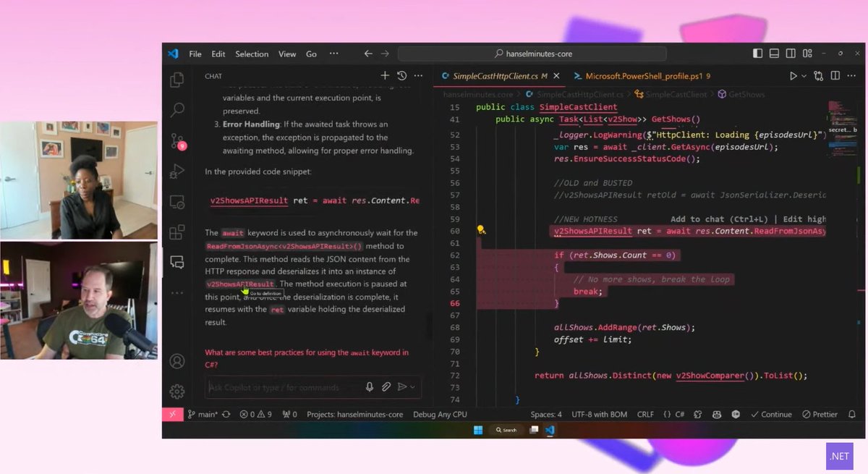868x474 pixels.
Task: Change encoding UTF-8 with BOM
Action: point(600,415)
